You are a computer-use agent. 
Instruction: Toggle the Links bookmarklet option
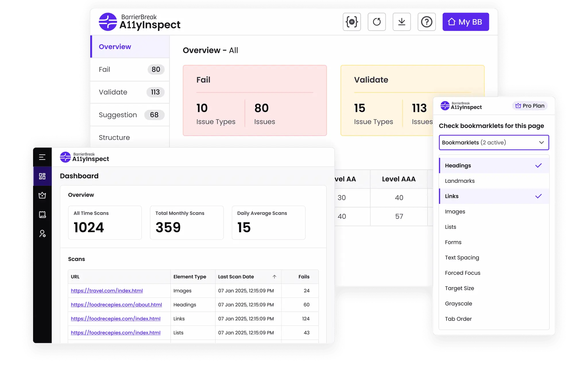(x=494, y=196)
